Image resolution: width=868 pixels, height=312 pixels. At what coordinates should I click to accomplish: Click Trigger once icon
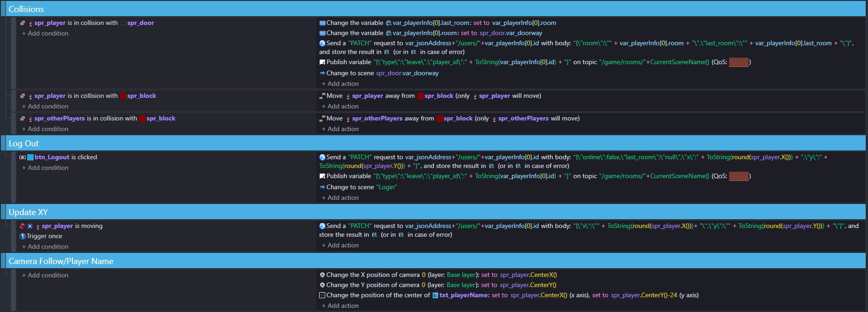tap(23, 236)
